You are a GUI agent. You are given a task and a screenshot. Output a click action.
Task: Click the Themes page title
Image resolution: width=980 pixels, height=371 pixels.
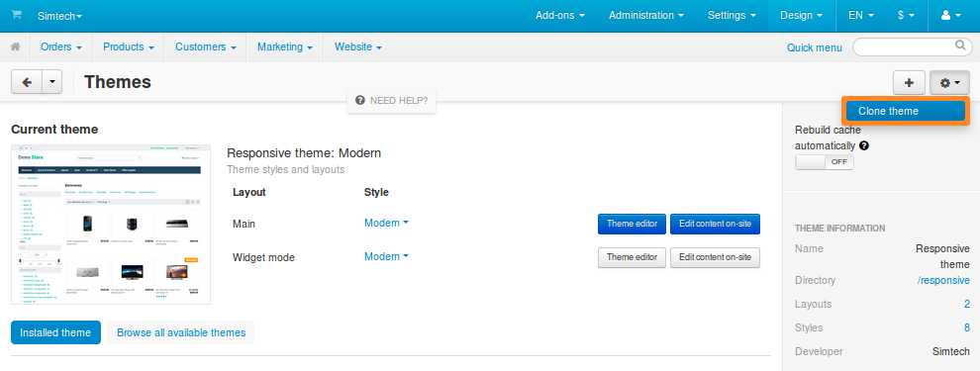tap(118, 82)
